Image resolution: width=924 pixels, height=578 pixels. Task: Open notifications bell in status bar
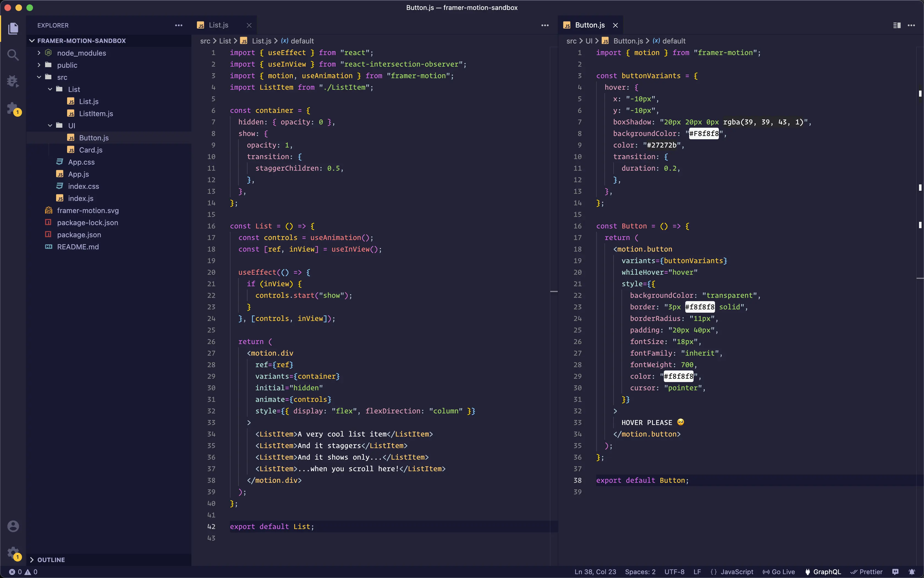912,572
